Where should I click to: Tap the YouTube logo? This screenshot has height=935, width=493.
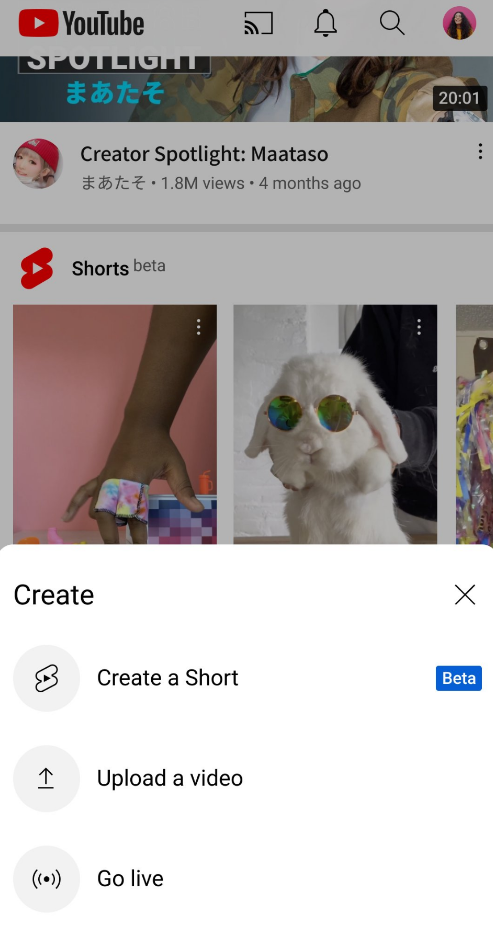[x=81, y=24]
